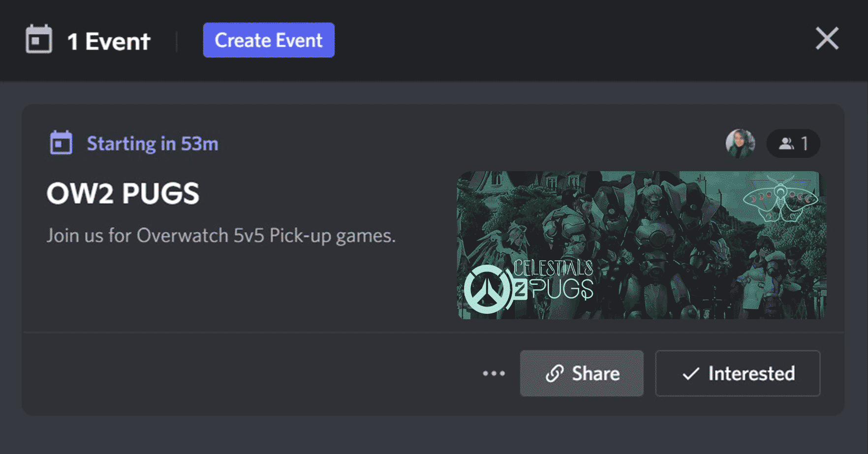Click the Starting in 53m label

pyautogui.click(x=153, y=144)
